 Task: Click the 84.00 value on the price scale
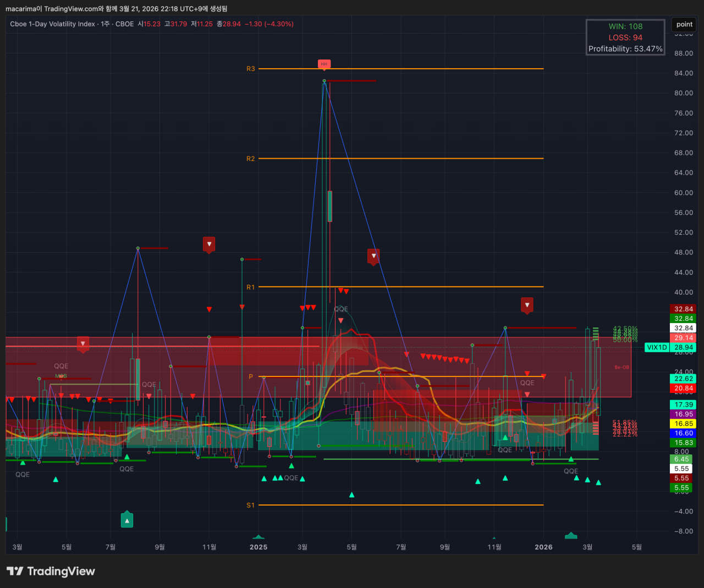pos(684,73)
